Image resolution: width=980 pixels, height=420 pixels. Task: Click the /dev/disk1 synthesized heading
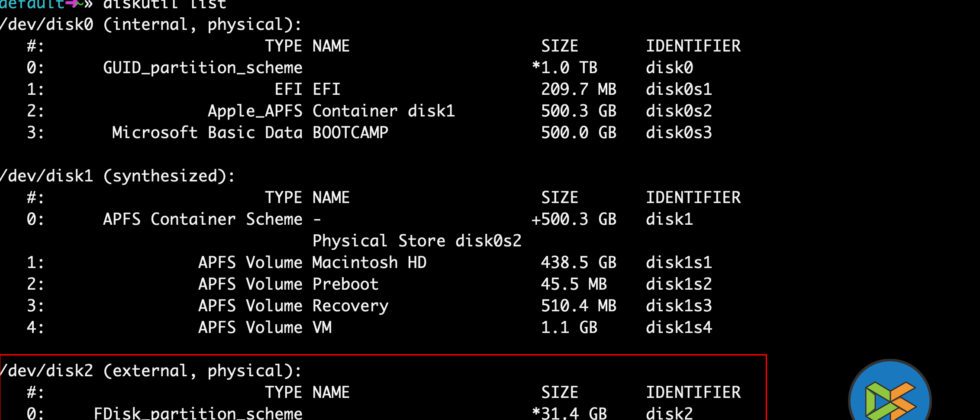[120, 176]
